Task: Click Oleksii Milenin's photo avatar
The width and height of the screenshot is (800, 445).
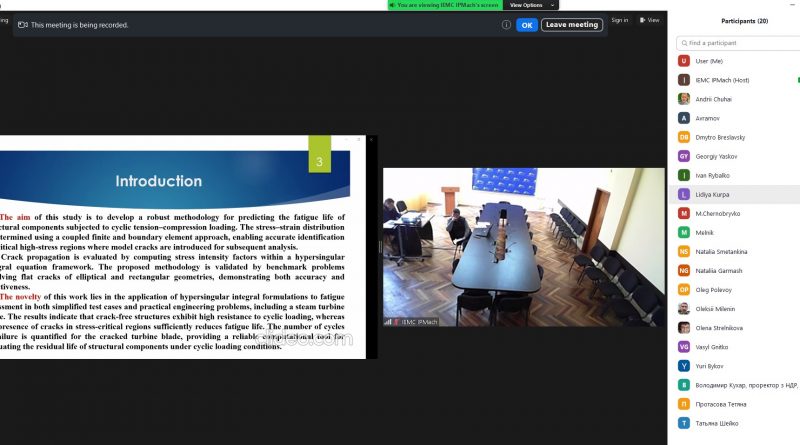Action: 684,309
